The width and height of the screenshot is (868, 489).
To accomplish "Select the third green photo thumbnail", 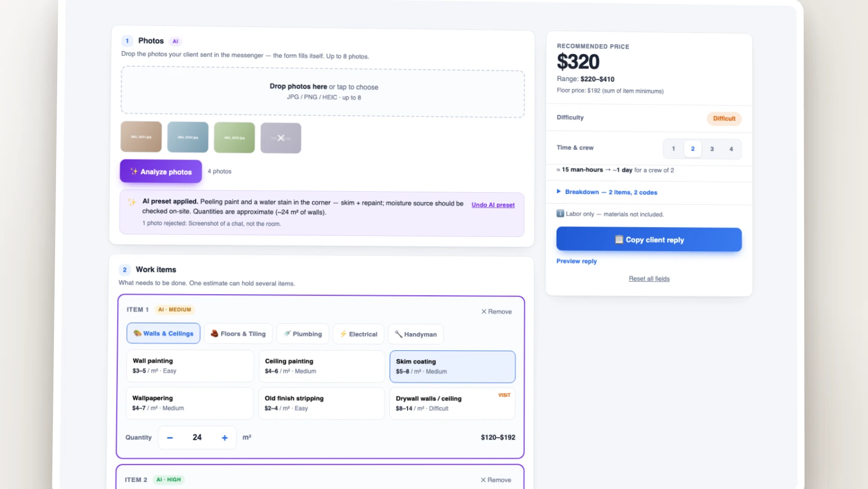I will click(x=234, y=138).
